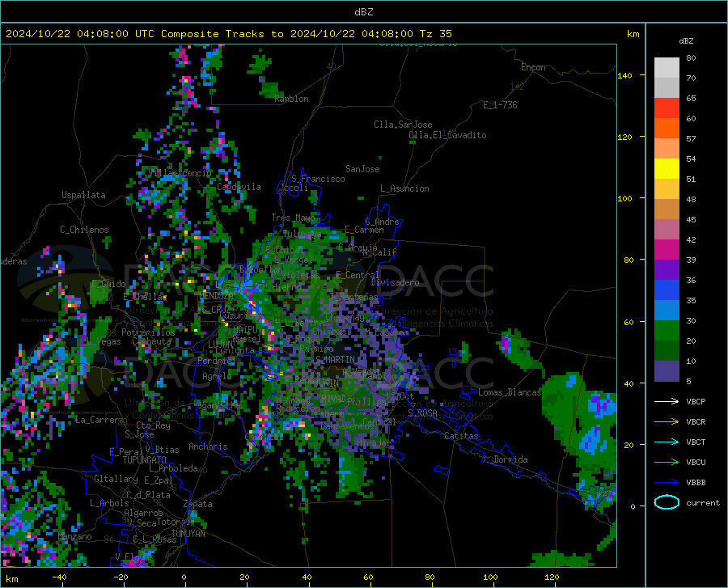Click the Potrerillos map label
Viewport: 728px width, 588px height.
pos(148,332)
